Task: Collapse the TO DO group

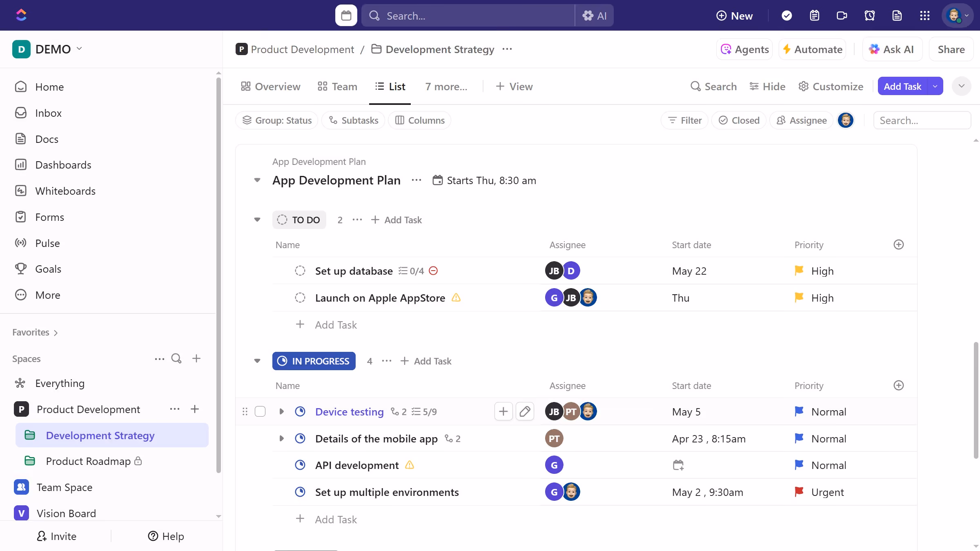Action: click(x=257, y=220)
